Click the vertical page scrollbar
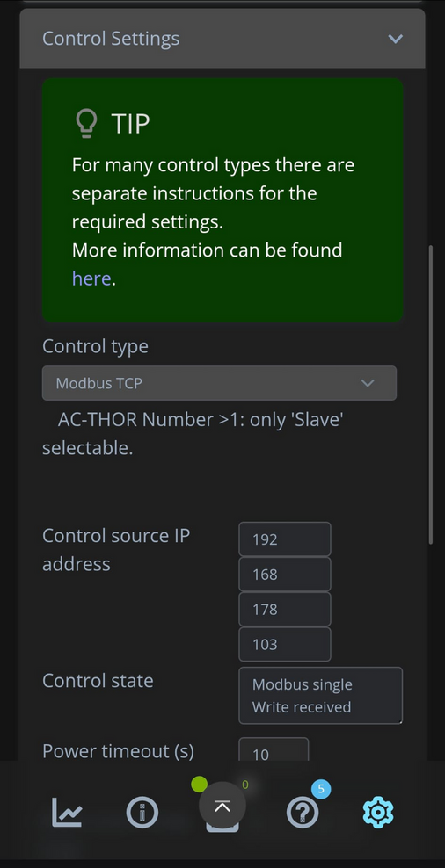 coord(431,394)
